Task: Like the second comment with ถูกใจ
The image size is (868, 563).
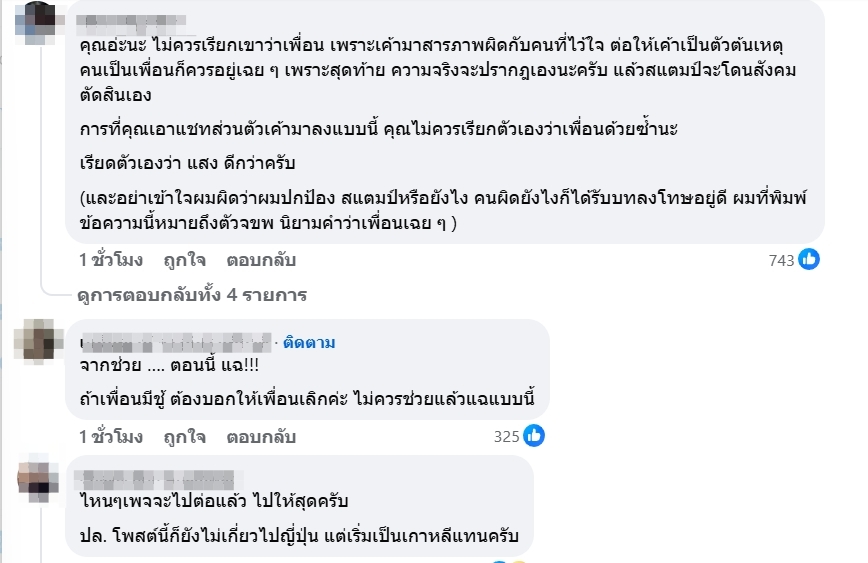Action: [184, 437]
